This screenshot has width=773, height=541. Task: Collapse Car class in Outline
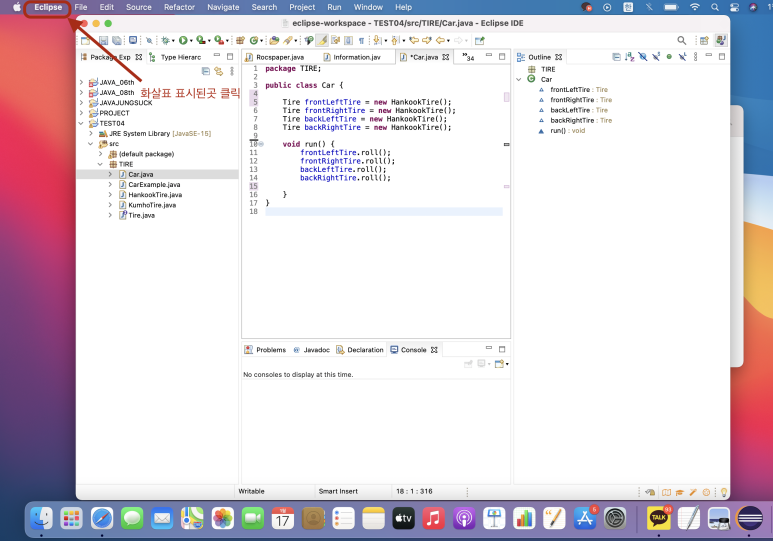[519, 79]
